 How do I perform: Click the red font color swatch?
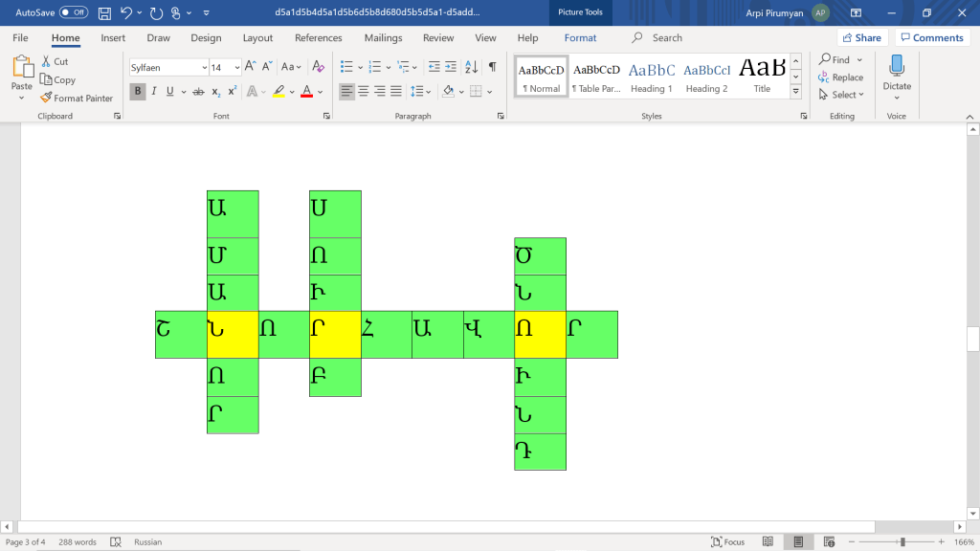[306, 92]
